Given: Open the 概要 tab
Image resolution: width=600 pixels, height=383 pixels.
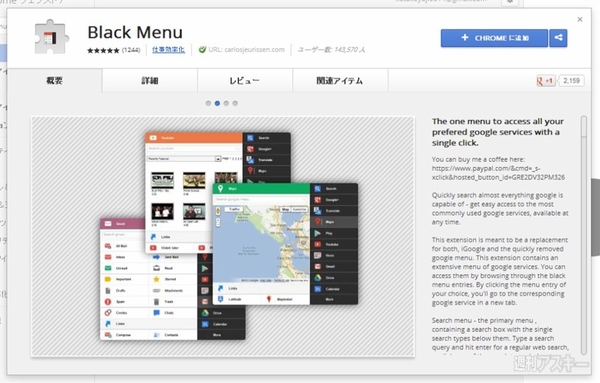Looking at the screenshot, I should (x=54, y=81).
